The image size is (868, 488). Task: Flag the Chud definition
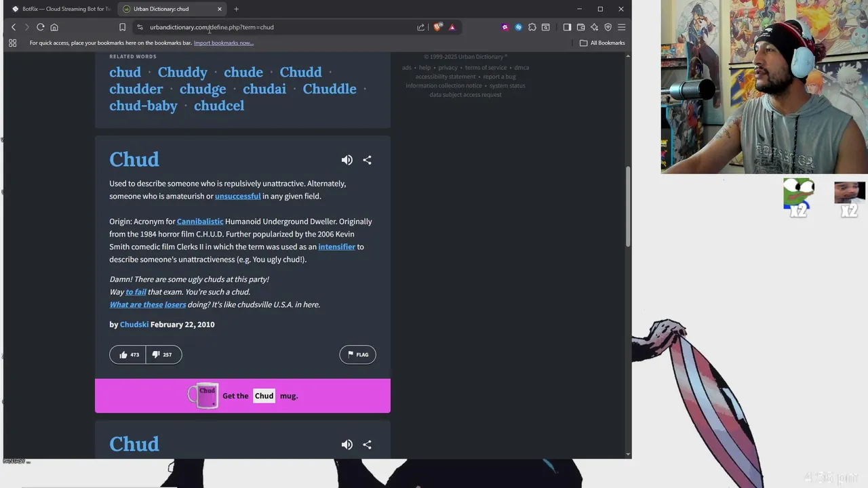coord(357,354)
